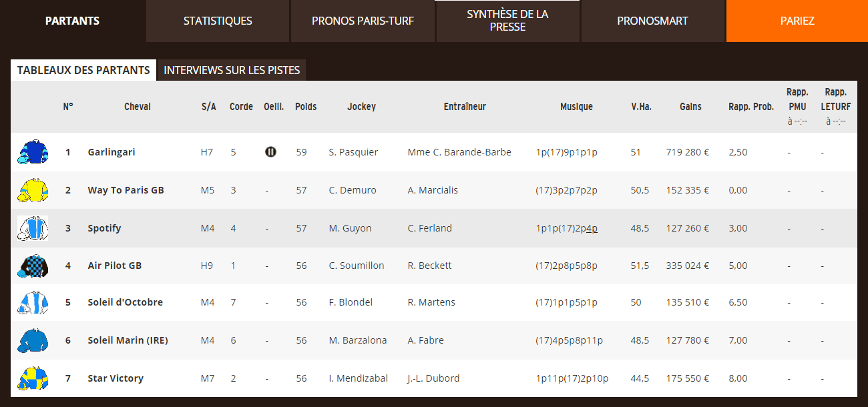Image resolution: width=868 pixels, height=407 pixels.
Task: Click Air Pilot GB's checkered silk icon
Action: 33,266
